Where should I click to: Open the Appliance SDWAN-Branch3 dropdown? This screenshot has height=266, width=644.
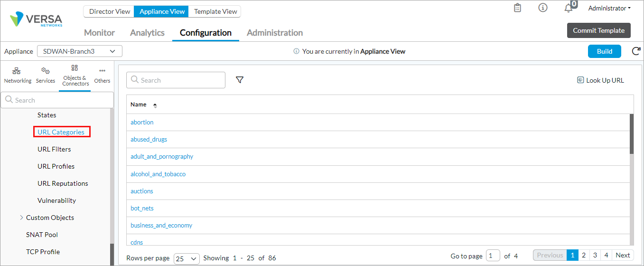click(x=80, y=51)
